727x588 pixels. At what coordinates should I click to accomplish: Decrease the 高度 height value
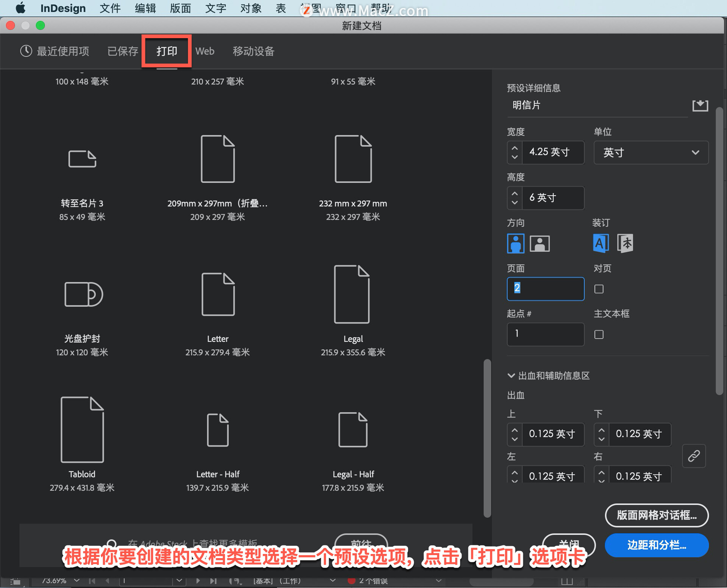[515, 202]
